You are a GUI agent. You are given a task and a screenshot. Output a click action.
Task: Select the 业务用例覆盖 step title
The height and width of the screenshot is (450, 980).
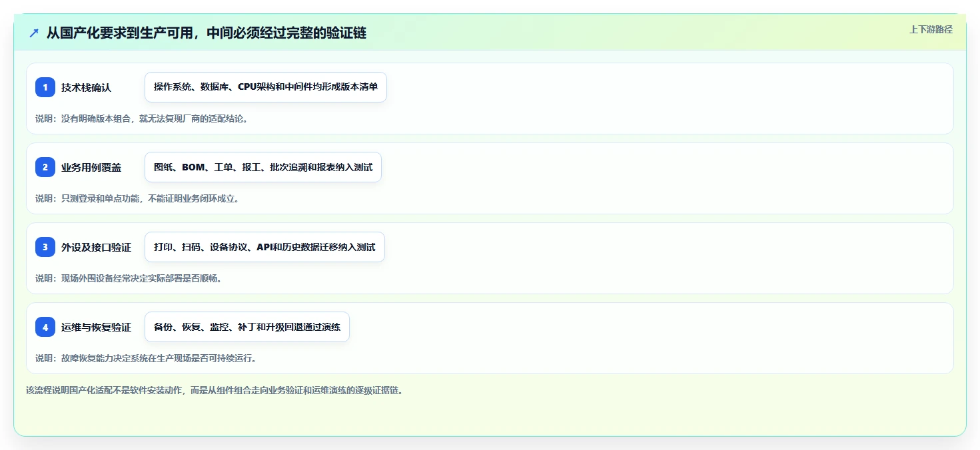[91, 167]
